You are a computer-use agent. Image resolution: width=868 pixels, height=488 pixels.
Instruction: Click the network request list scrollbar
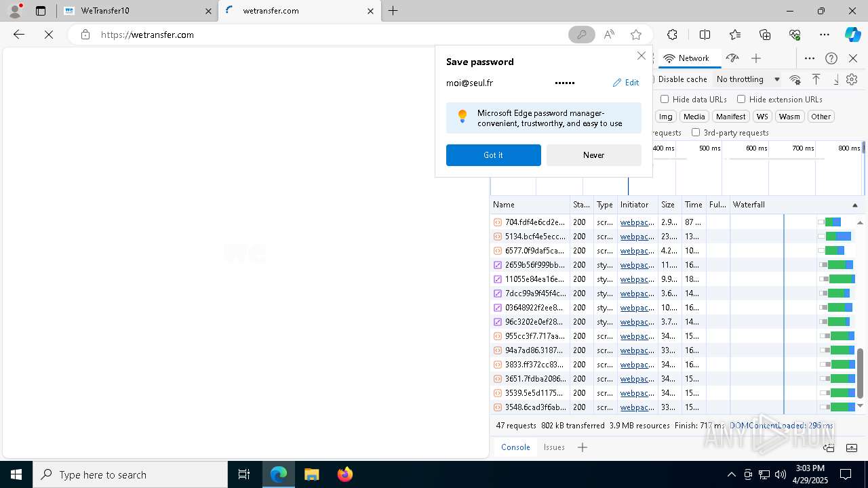click(861, 373)
